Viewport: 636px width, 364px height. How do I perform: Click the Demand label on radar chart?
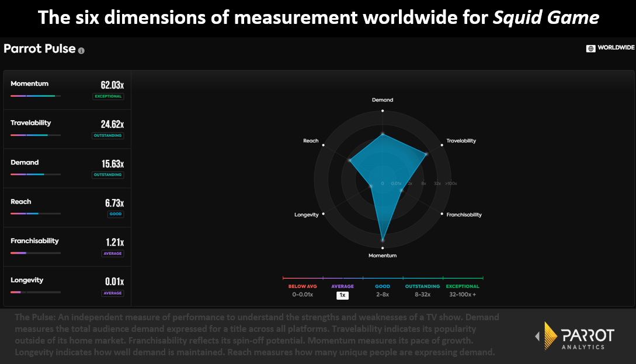383,100
